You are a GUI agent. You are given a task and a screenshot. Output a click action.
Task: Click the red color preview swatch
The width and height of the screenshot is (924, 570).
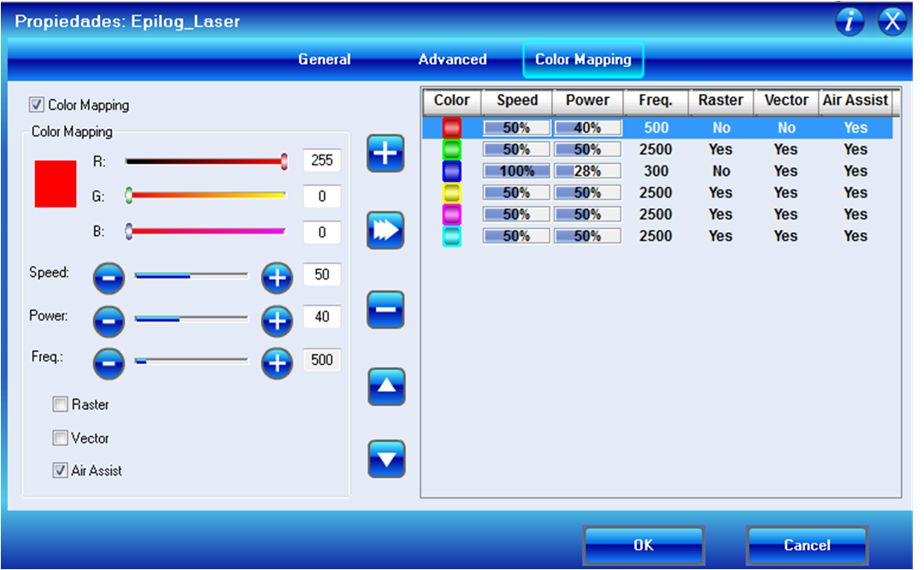56,184
